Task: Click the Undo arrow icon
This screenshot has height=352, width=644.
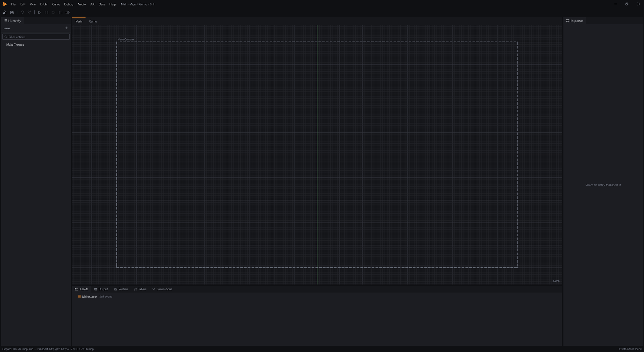Action: [x=22, y=12]
